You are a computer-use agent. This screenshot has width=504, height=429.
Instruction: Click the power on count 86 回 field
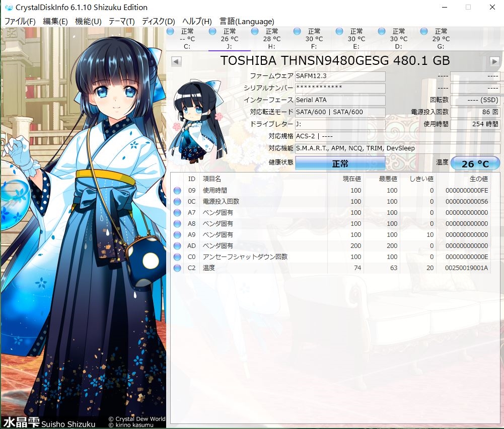point(475,112)
